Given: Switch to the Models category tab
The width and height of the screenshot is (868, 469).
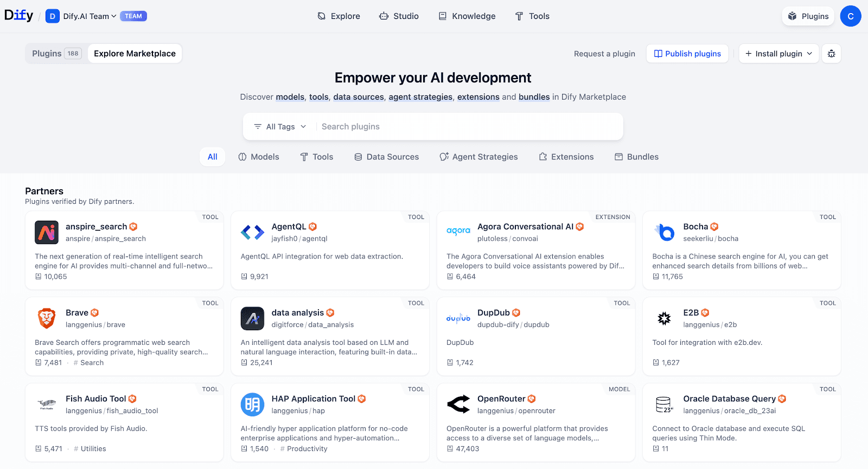Looking at the screenshot, I should point(259,157).
